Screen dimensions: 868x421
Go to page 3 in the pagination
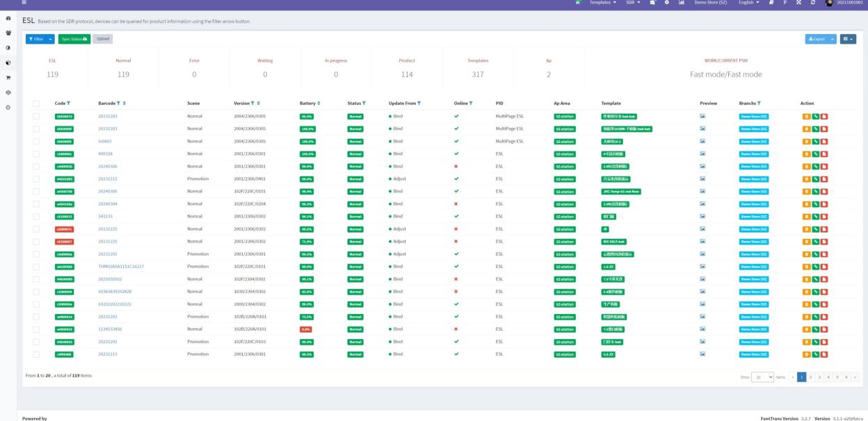[819, 377]
